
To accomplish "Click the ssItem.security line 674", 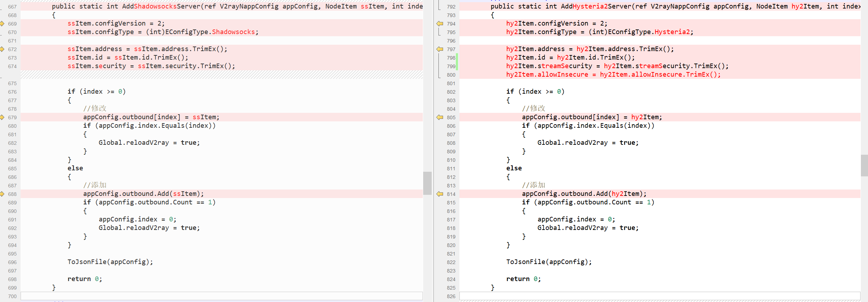I will (151, 66).
